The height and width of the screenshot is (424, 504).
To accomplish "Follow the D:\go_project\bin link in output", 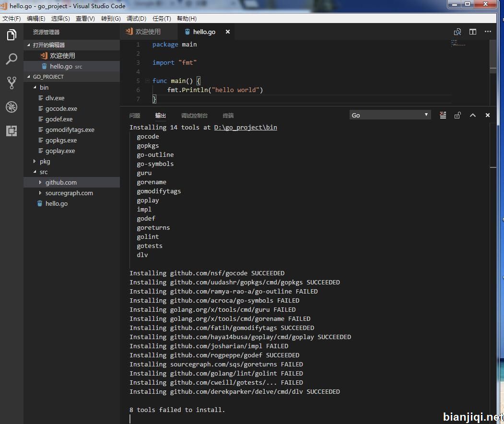I will click(x=246, y=127).
